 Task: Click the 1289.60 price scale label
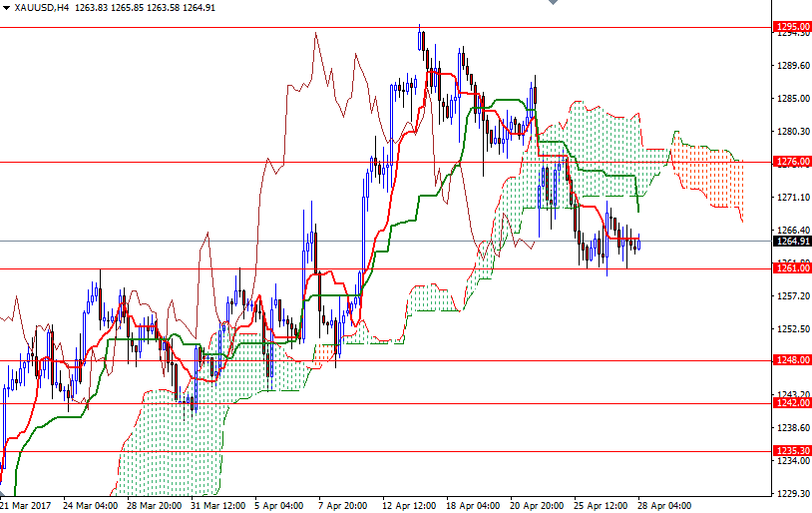click(792, 66)
